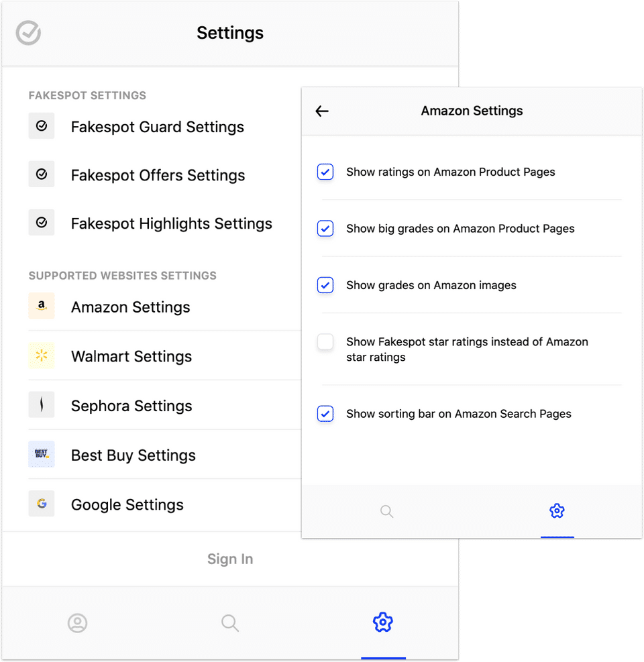Click the Walmart spark logo icon
The width and height of the screenshot is (644, 662).
42,355
